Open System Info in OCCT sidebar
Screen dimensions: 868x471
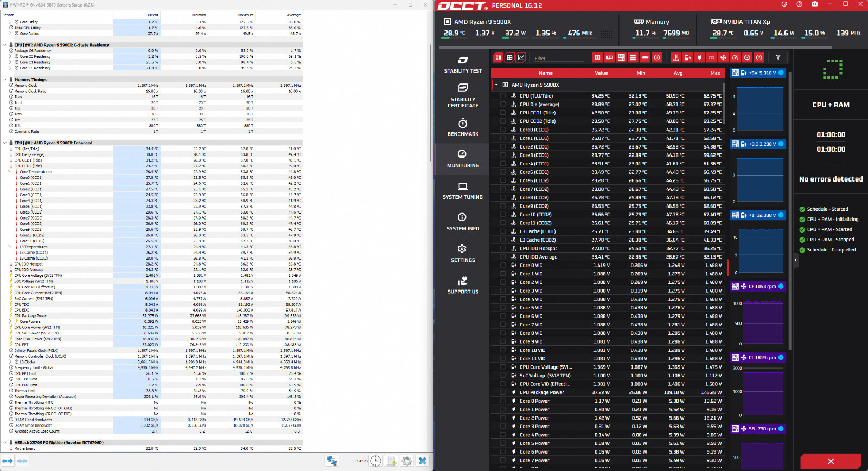pyautogui.click(x=463, y=222)
